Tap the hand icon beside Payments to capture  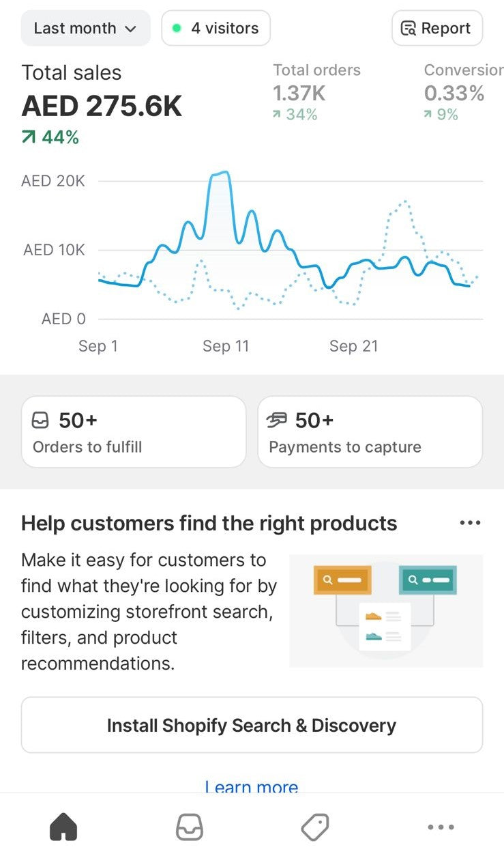click(x=278, y=421)
